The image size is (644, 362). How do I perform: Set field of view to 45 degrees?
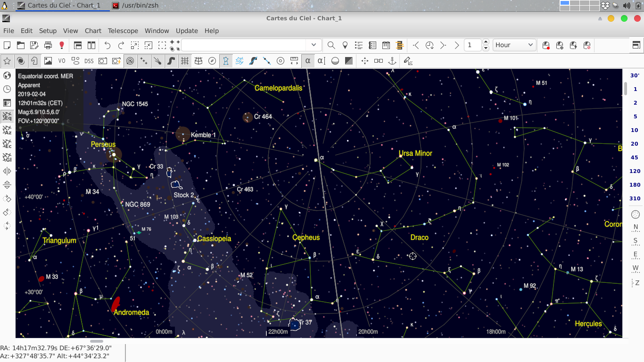pos(635,157)
